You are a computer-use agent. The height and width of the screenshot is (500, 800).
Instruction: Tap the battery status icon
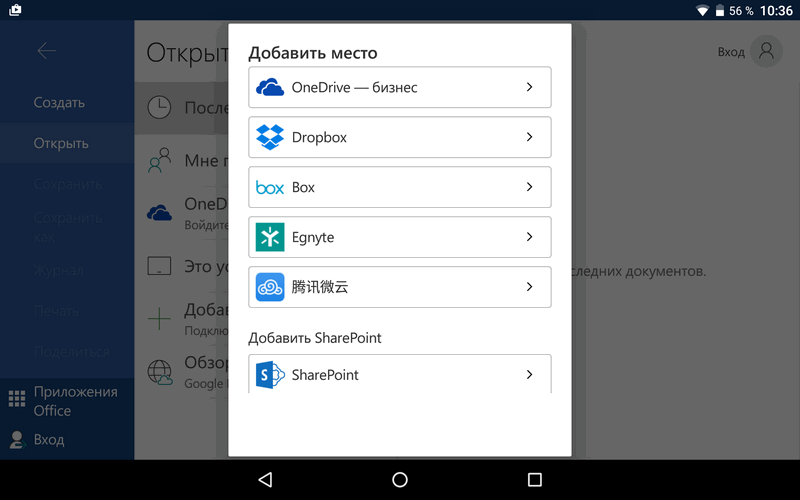(x=720, y=10)
